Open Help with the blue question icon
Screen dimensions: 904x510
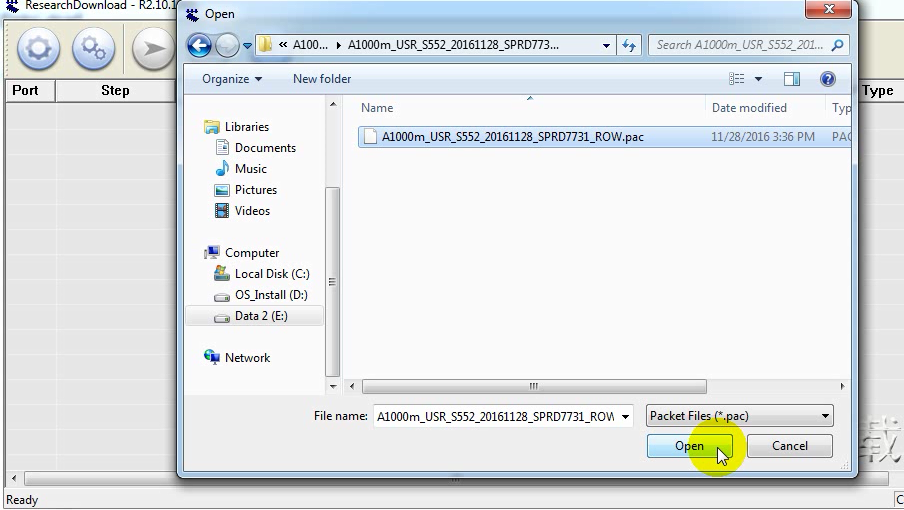(827, 79)
